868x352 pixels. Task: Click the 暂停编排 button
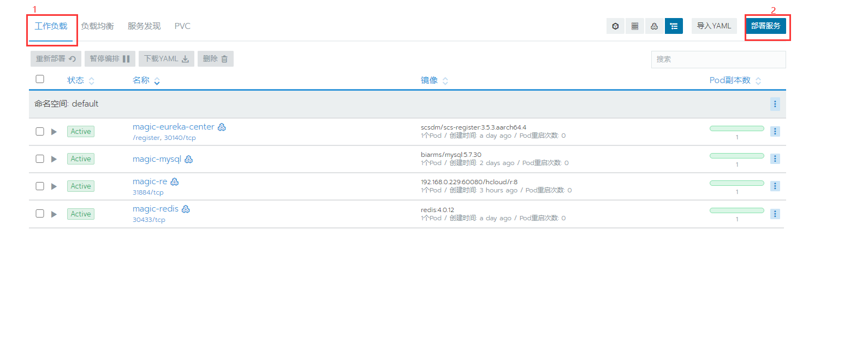pyautogui.click(x=110, y=59)
